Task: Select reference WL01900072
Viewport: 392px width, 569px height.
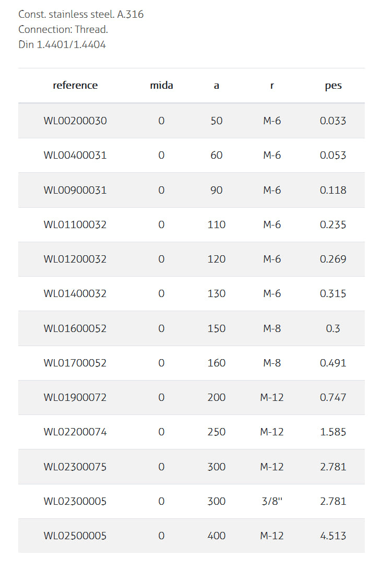Action: (x=75, y=397)
